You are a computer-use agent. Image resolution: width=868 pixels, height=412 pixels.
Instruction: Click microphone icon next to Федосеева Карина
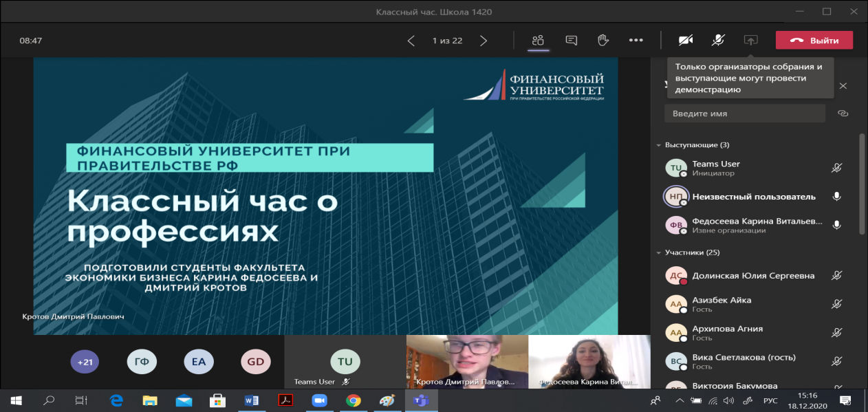837,225
